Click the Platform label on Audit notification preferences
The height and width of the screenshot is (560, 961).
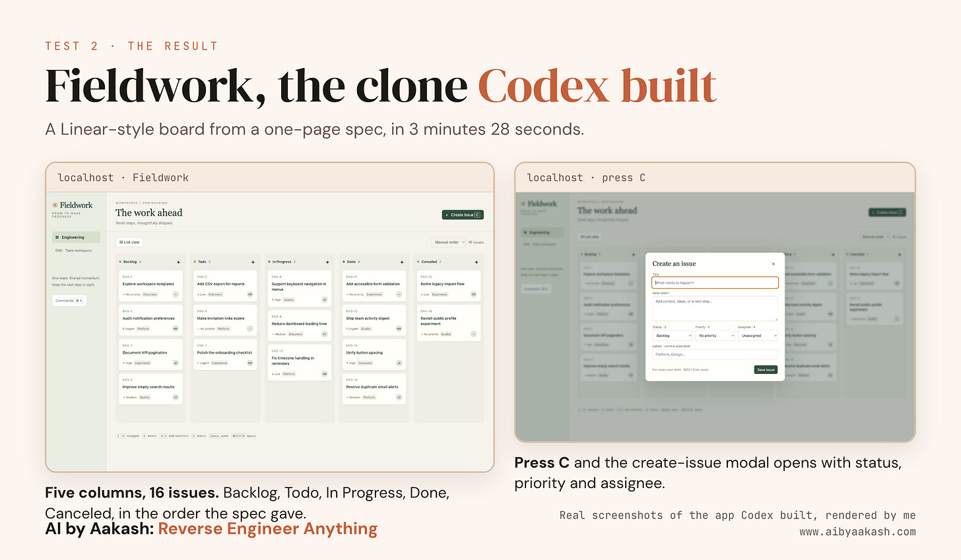tap(143, 328)
